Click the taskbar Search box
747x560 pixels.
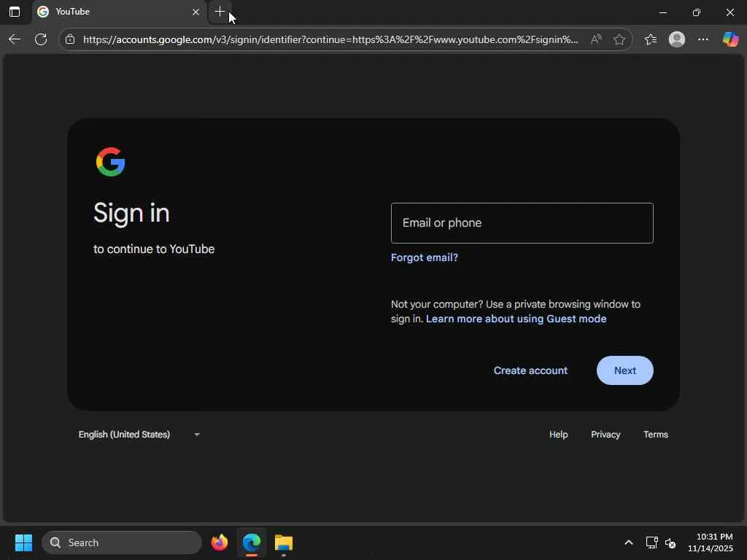tap(122, 542)
